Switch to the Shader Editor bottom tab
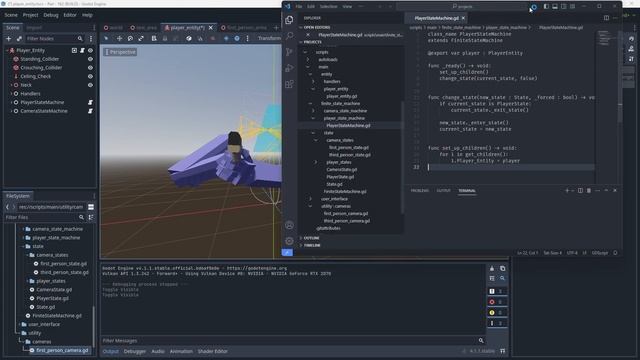 point(213,351)
